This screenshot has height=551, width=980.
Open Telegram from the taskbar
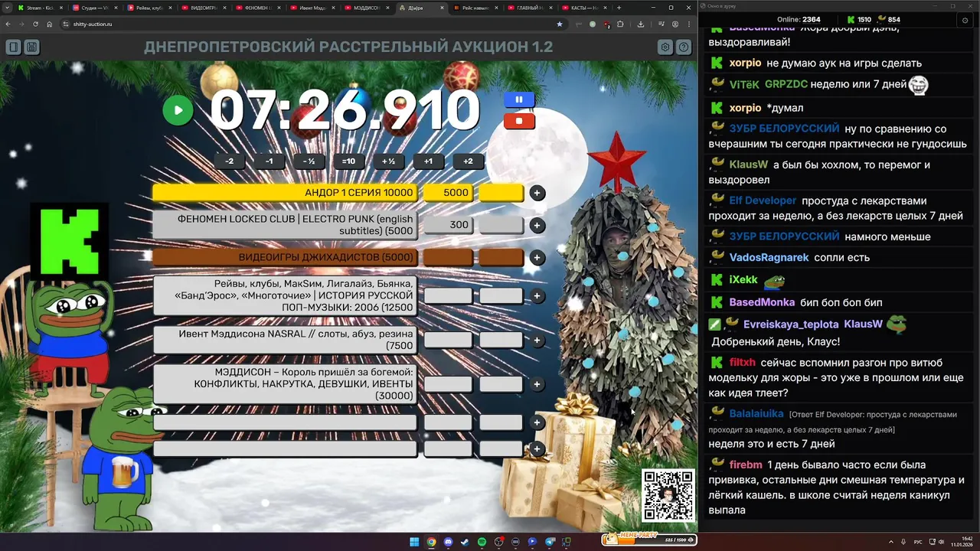(x=549, y=542)
